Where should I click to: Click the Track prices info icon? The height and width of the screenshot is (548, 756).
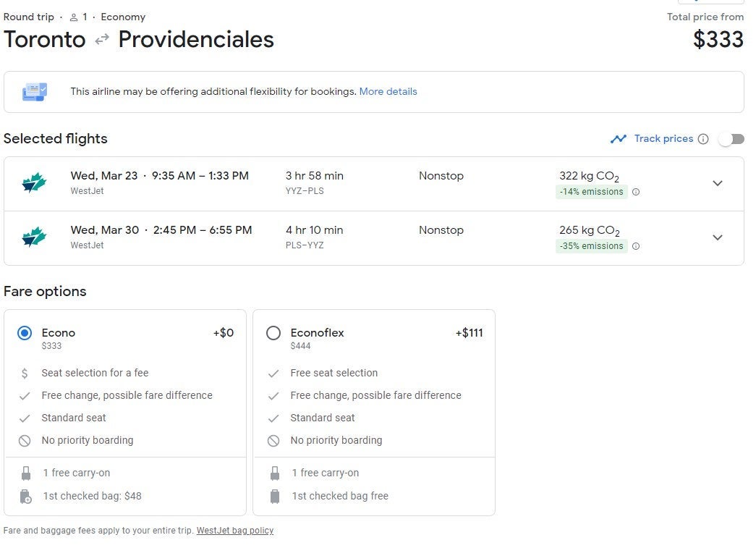[x=703, y=139]
